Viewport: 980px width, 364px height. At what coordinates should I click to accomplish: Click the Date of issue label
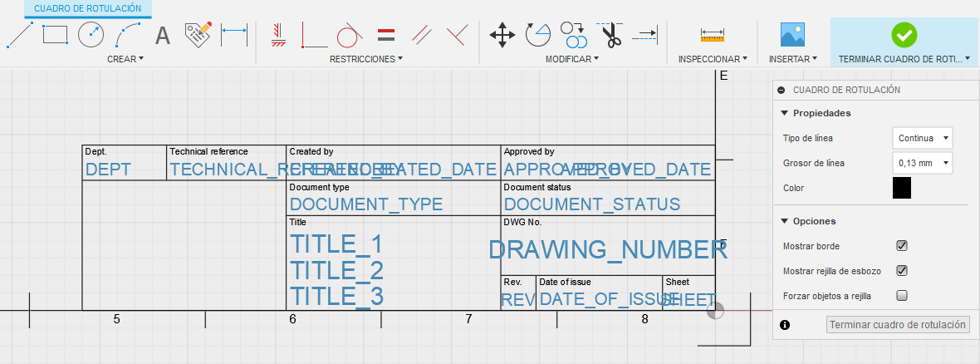565,282
